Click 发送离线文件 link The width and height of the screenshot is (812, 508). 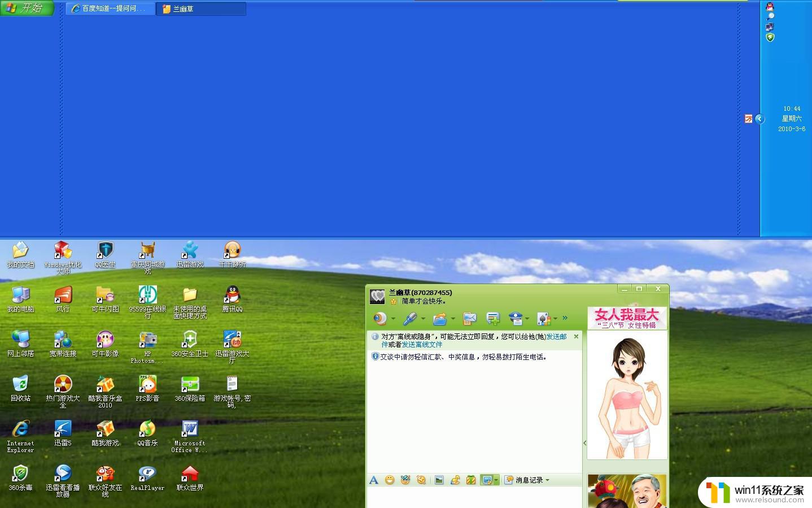[422, 345]
